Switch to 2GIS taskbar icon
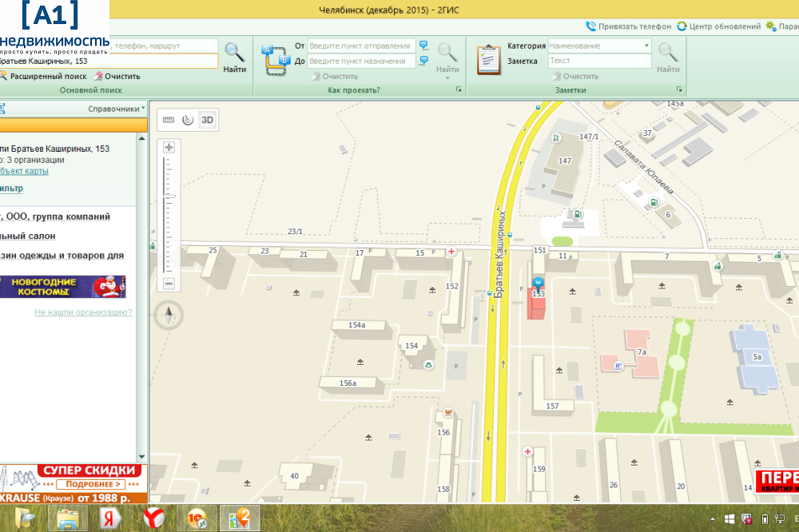 240,518
